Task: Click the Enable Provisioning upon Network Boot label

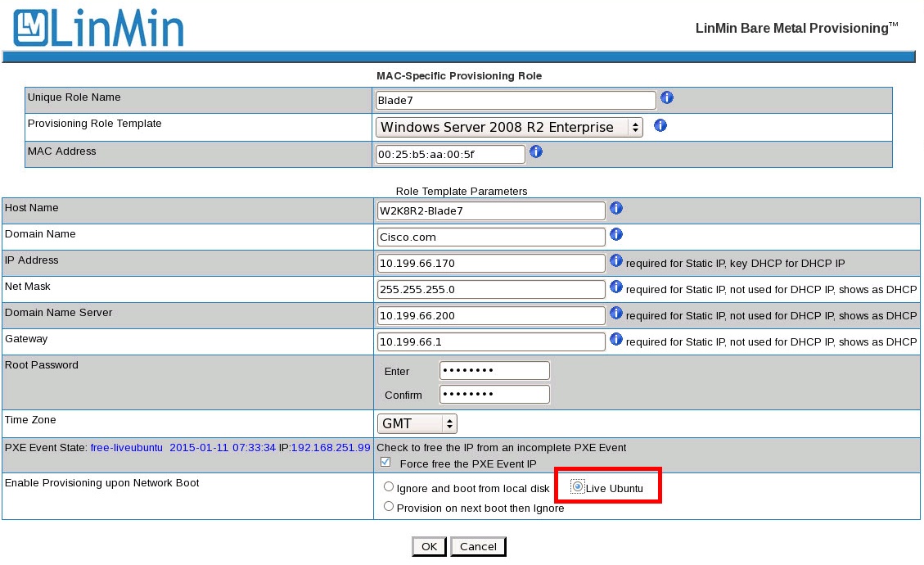Action: [x=102, y=483]
